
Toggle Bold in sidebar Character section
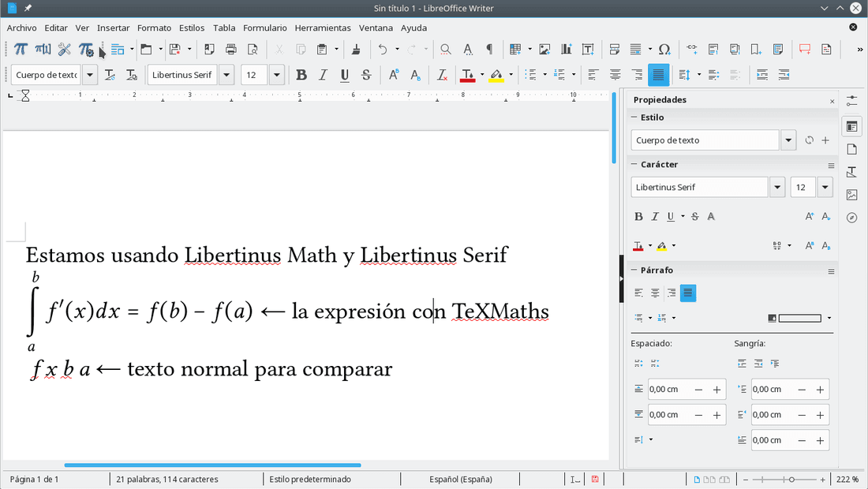coord(638,216)
